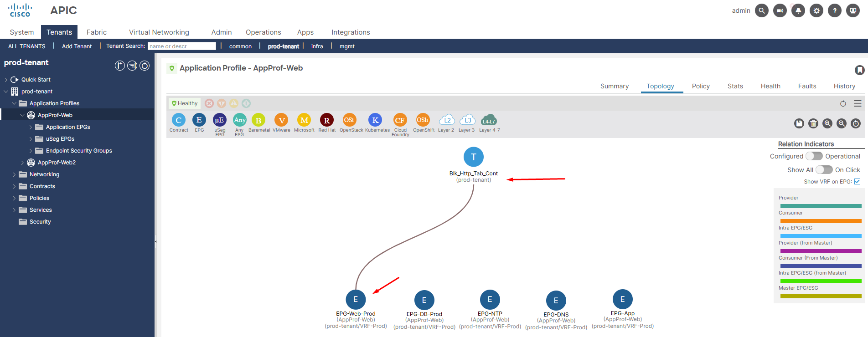Select the Kubernetes palette icon
868x337 pixels.
[375, 120]
